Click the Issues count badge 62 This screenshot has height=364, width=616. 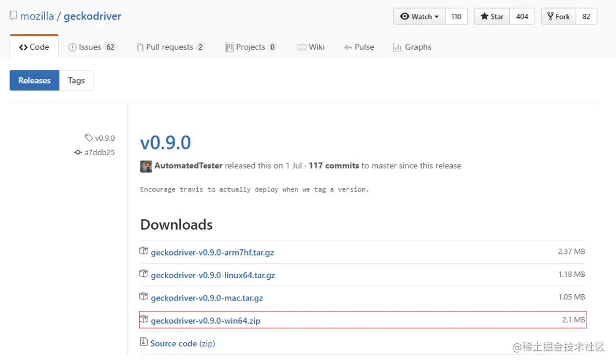point(110,47)
